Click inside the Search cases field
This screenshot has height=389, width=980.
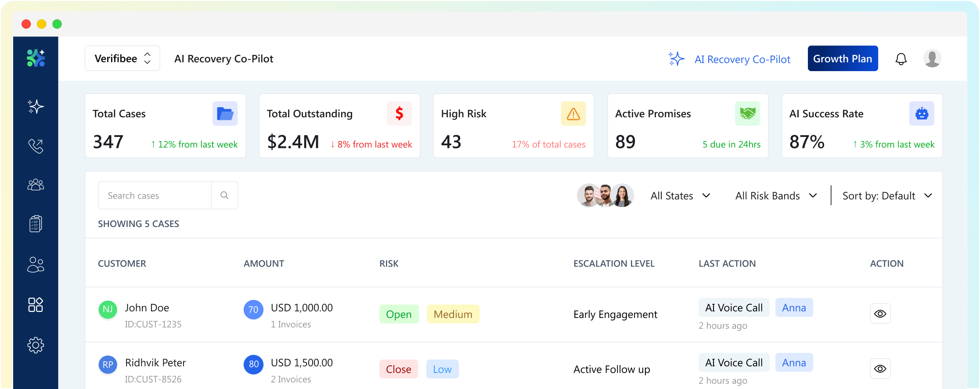pyautogui.click(x=155, y=196)
